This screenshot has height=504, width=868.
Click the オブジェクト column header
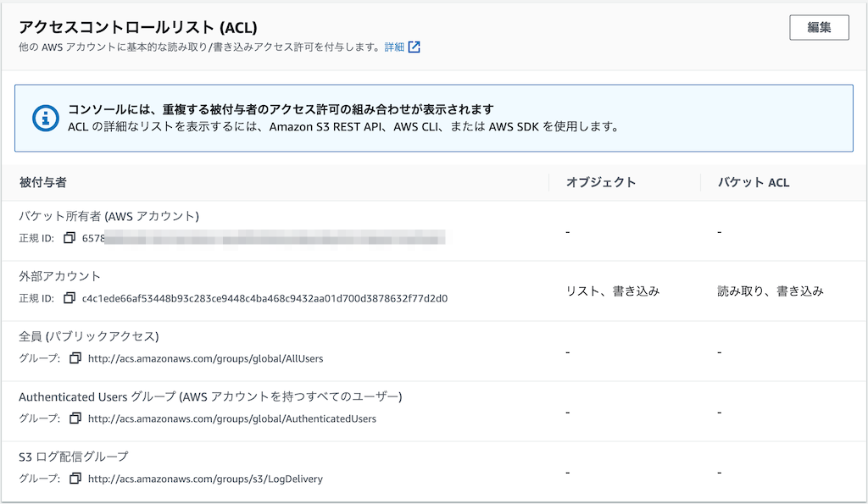(600, 182)
